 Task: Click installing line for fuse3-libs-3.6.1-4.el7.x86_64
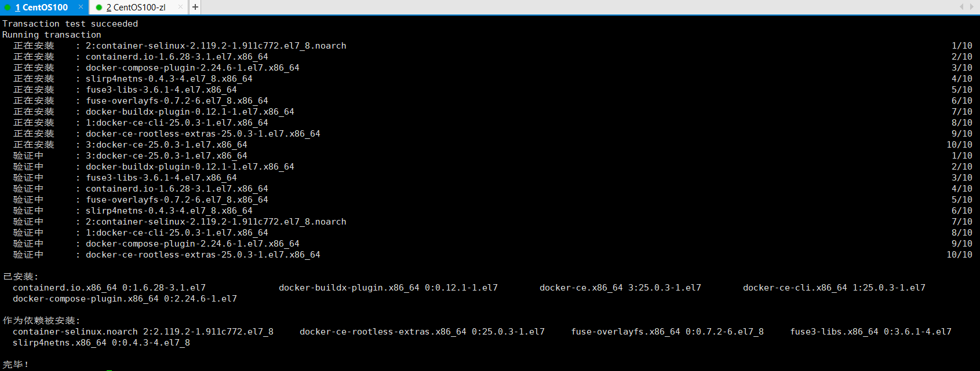493,90
